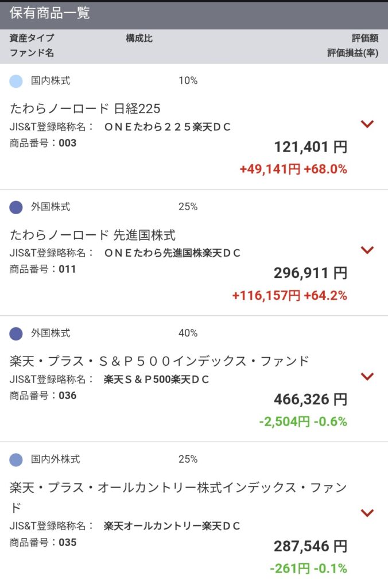388x588 pixels.
Task: Click the 保有商品一覧 section header
Action: pyautogui.click(x=50, y=14)
